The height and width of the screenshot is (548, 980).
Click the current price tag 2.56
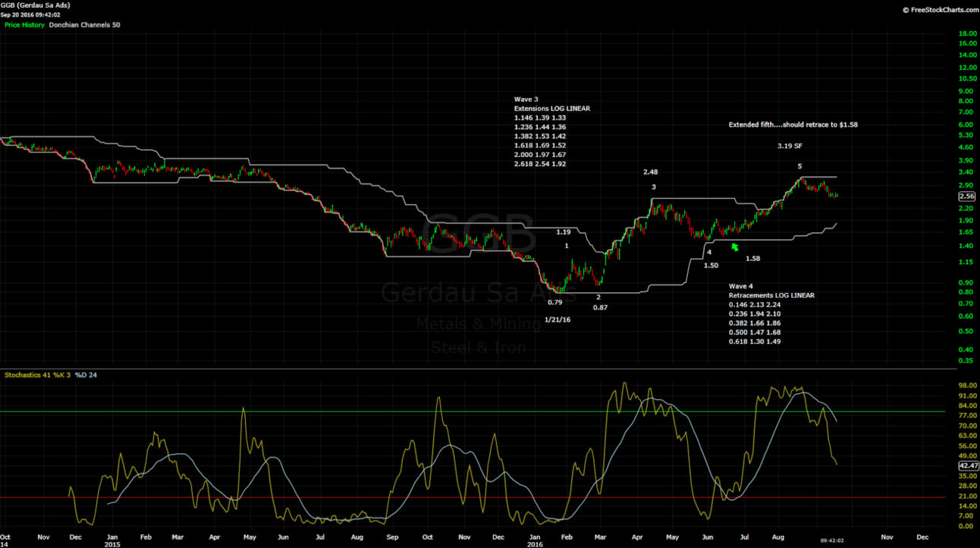(966, 196)
